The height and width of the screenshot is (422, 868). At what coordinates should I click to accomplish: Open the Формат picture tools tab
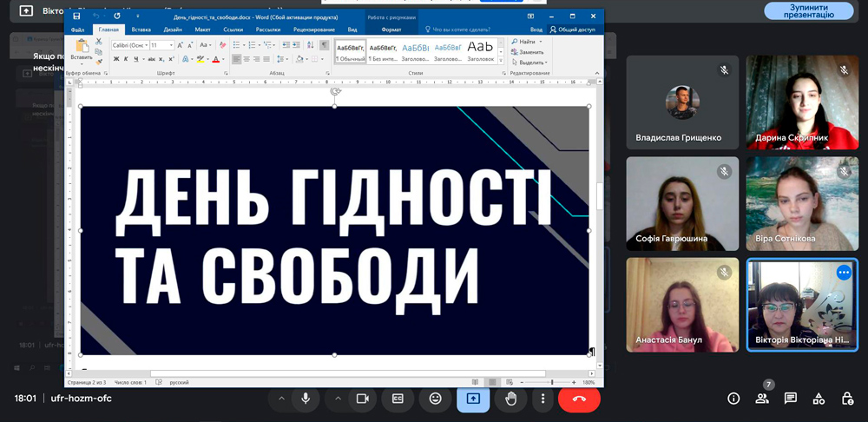pos(391,30)
